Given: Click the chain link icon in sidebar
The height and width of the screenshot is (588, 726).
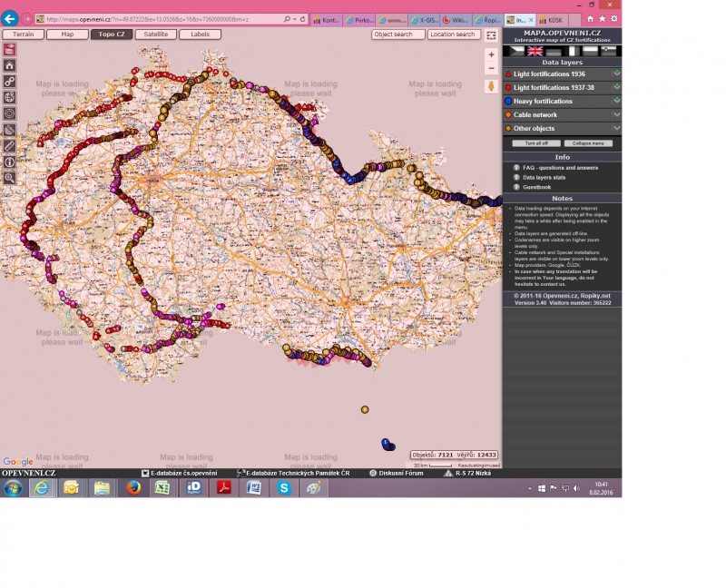Looking at the screenshot, I should [9, 82].
